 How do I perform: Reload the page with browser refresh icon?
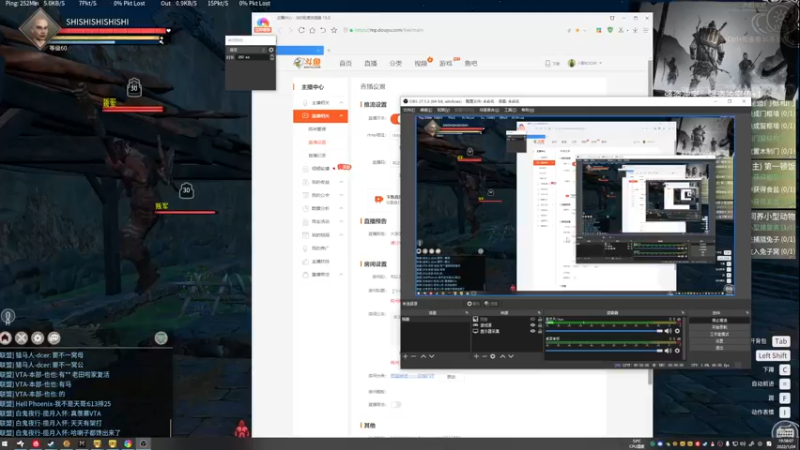[302, 30]
